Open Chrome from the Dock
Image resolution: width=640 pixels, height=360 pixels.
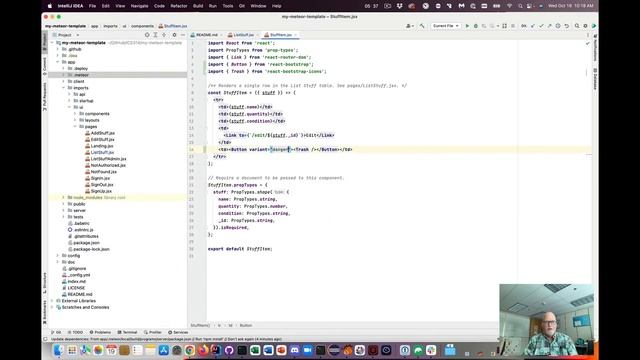pyautogui.click(x=190, y=350)
